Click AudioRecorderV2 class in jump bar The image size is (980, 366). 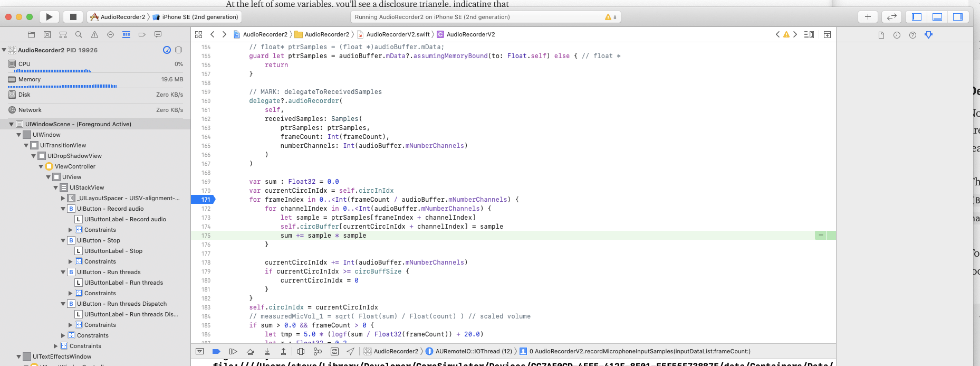(466, 34)
